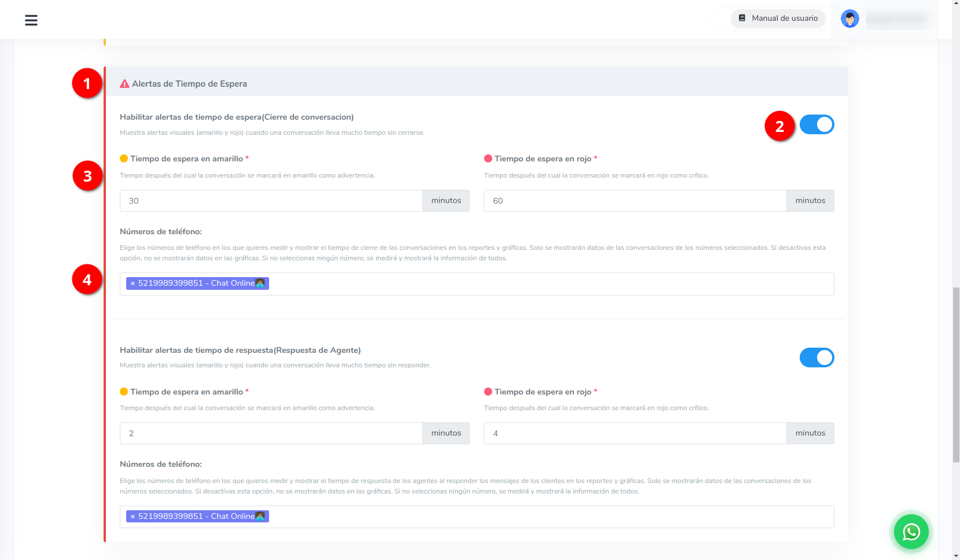Click the user avatar in the top bar
This screenshot has width=960, height=560.
[849, 18]
